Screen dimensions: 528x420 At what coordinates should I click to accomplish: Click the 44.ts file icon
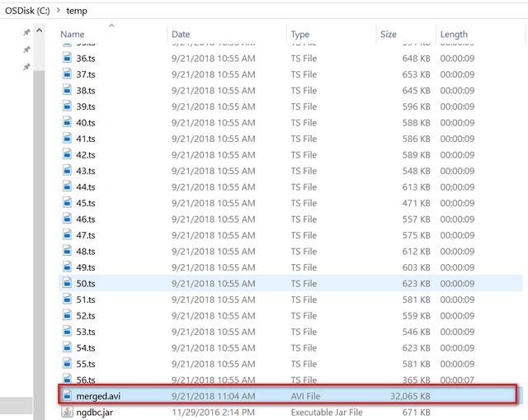[x=67, y=186]
